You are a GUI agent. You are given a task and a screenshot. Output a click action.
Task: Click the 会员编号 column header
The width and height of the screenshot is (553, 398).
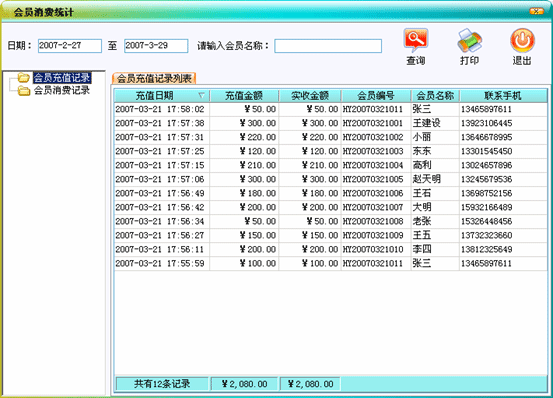376,96
